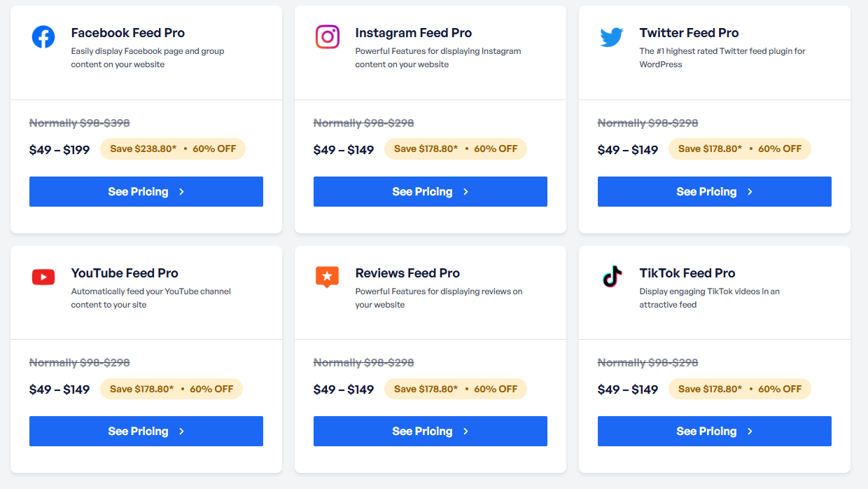Click the YouTube play logo icon
The image size is (868, 489).
[x=43, y=277]
